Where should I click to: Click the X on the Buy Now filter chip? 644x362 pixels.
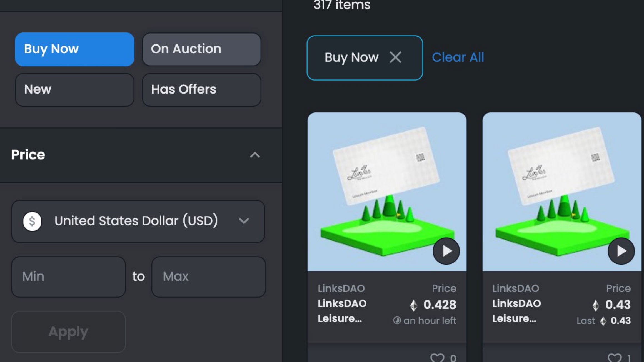(396, 57)
